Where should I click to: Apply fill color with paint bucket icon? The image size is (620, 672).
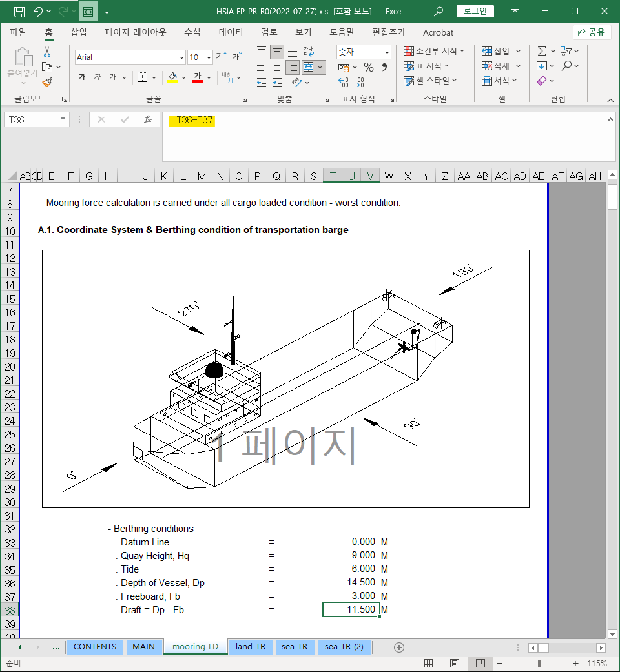(x=172, y=77)
